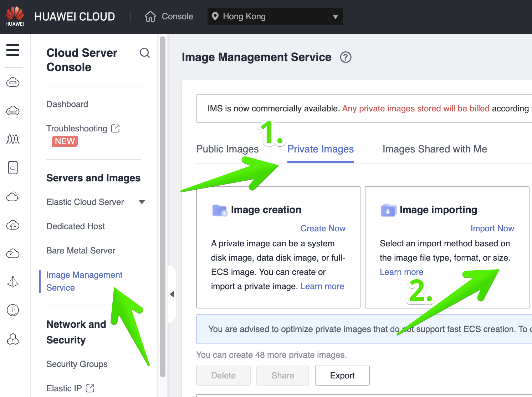Click the Create Now link

tap(323, 228)
